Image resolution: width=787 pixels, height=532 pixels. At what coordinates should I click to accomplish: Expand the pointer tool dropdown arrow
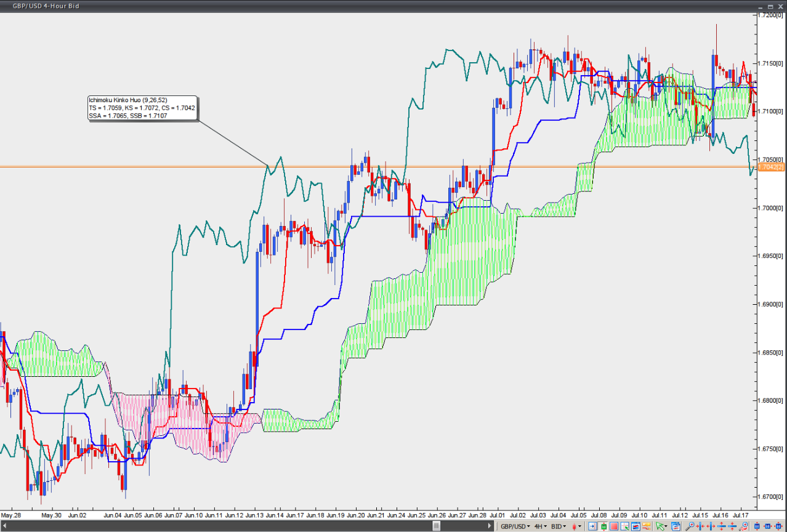(666, 526)
